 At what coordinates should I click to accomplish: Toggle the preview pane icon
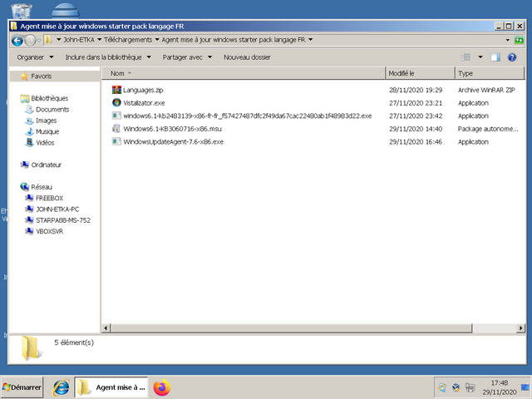(x=495, y=57)
